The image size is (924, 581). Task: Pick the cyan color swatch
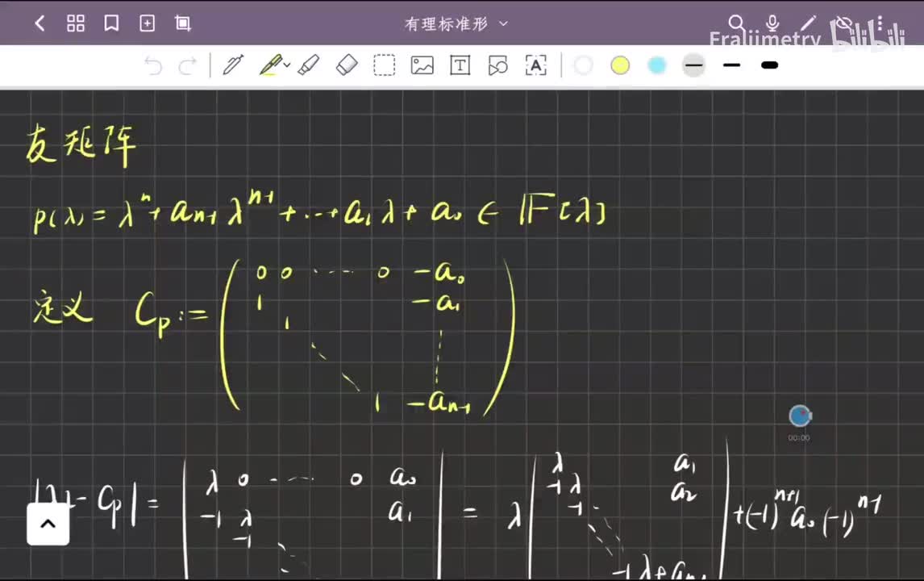tap(656, 65)
